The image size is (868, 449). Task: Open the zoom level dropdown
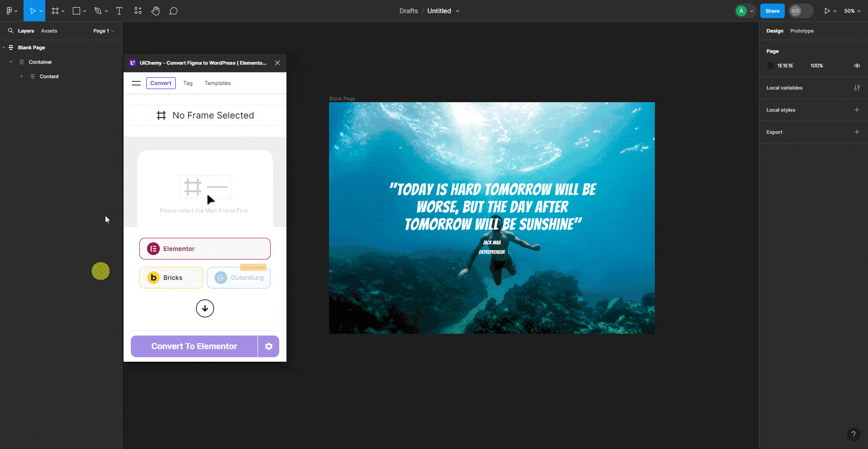[x=853, y=10]
